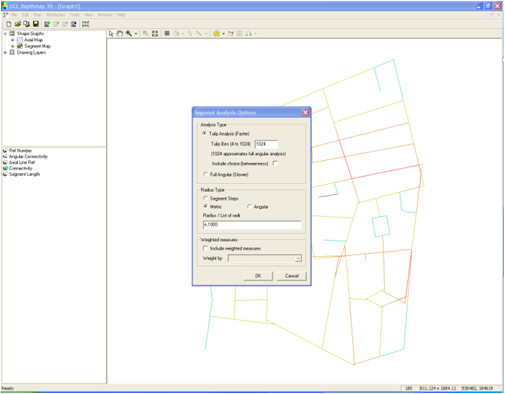Click the icon beside Ref Number attribute

5,151
